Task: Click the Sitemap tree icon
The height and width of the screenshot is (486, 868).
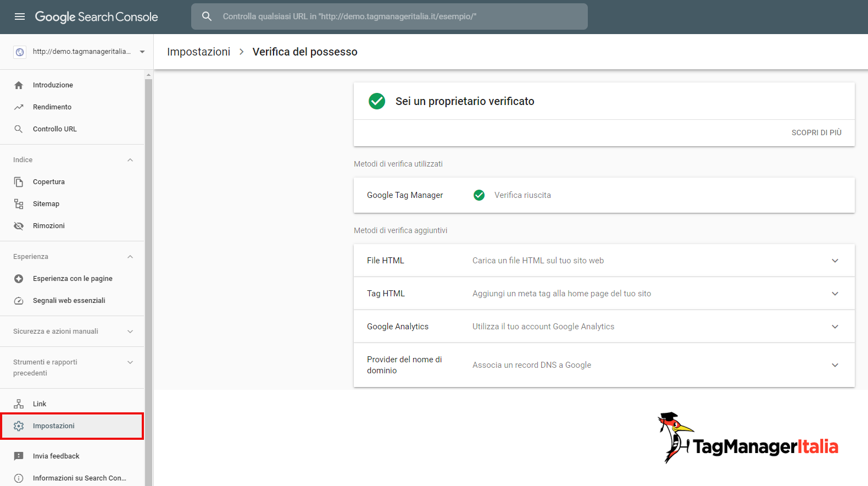Action: (x=19, y=204)
